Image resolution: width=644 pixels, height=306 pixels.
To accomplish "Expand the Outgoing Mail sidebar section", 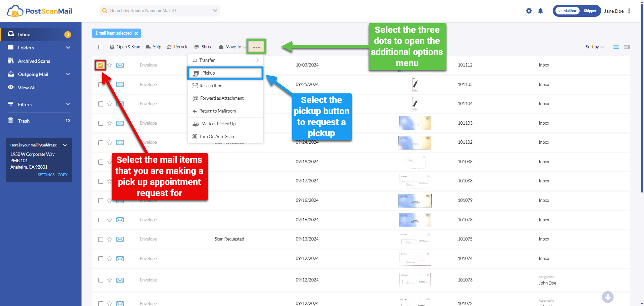I will [68, 74].
